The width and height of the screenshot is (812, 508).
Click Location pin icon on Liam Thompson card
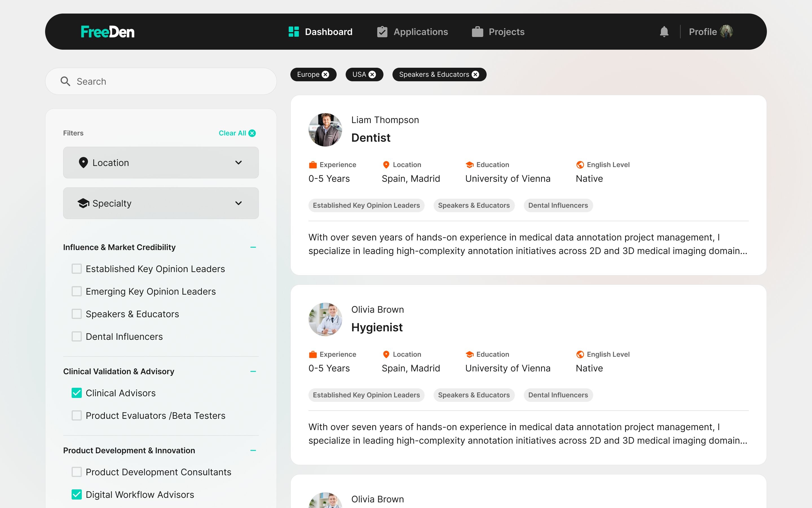pyautogui.click(x=386, y=165)
